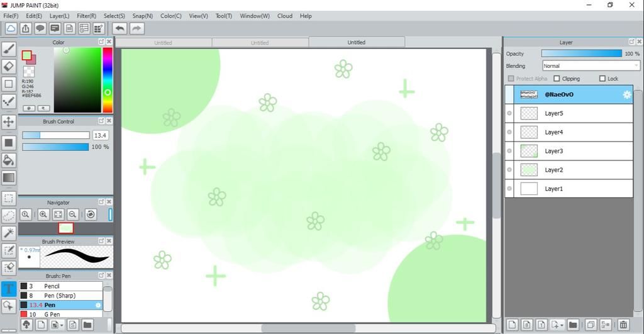Click the layer Opacity slider
Screen dimensions: 644x334
(582, 53)
